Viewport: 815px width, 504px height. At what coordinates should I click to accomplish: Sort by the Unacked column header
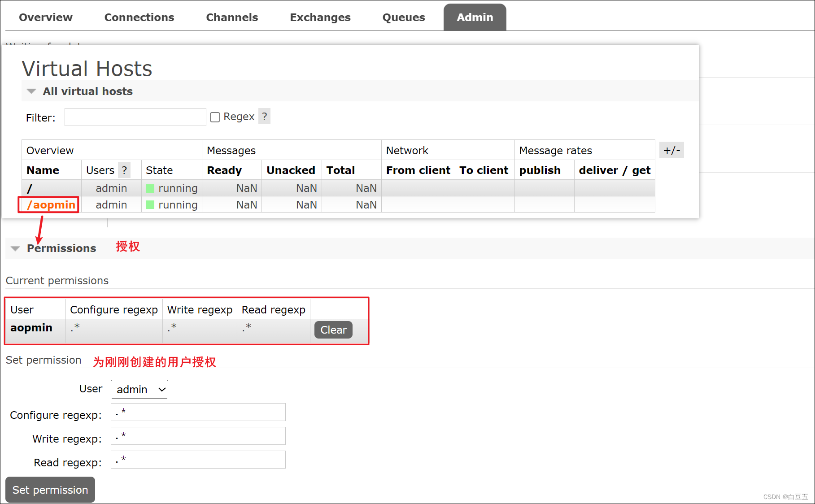(x=291, y=170)
